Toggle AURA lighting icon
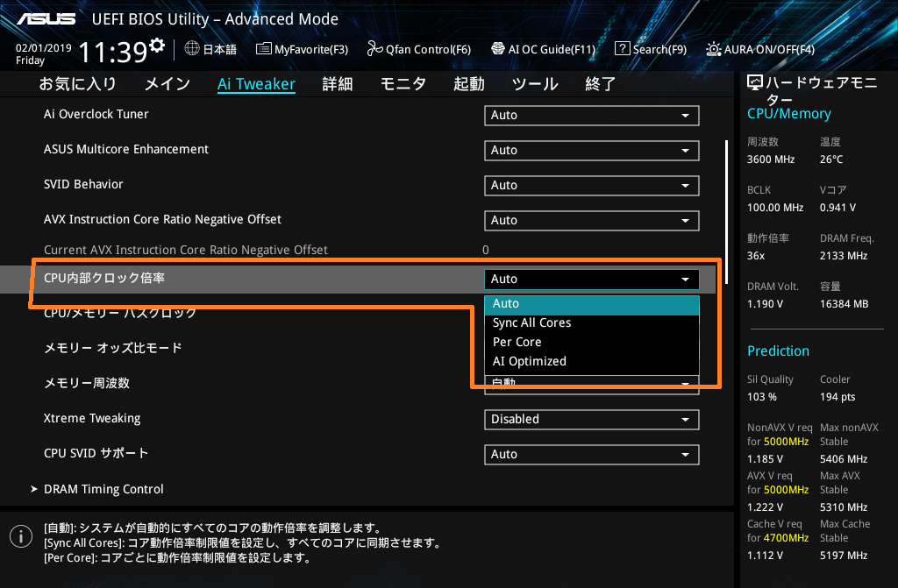 coord(714,49)
